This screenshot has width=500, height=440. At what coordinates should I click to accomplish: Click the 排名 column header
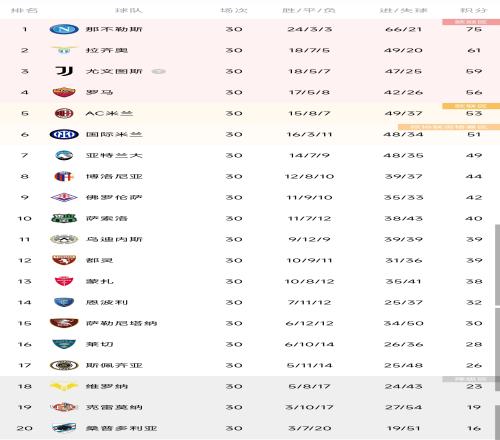click(24, 11)
